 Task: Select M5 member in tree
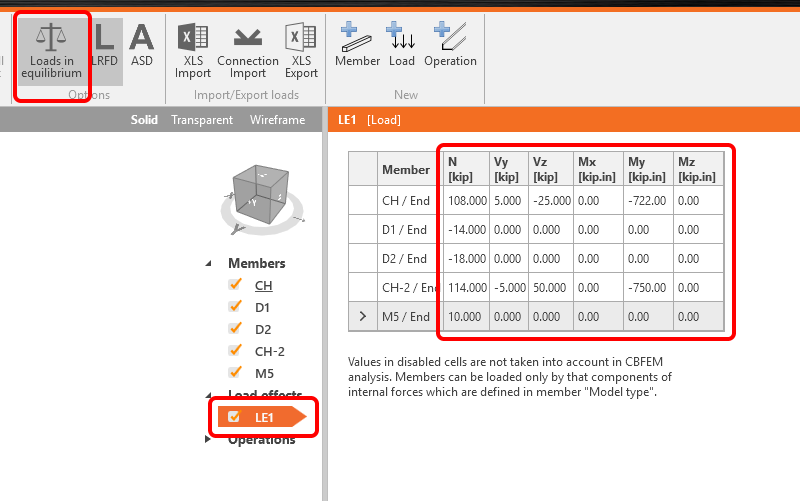point(264,373)
